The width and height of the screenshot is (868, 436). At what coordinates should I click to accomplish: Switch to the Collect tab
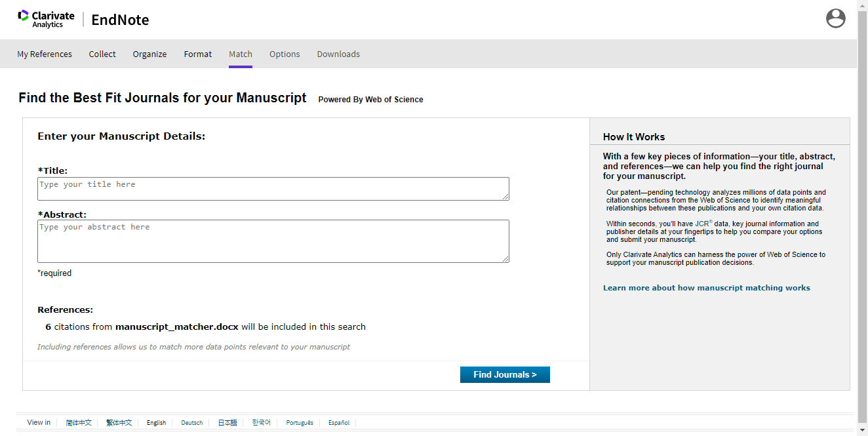pyautogui.click(x=102, y=54)
